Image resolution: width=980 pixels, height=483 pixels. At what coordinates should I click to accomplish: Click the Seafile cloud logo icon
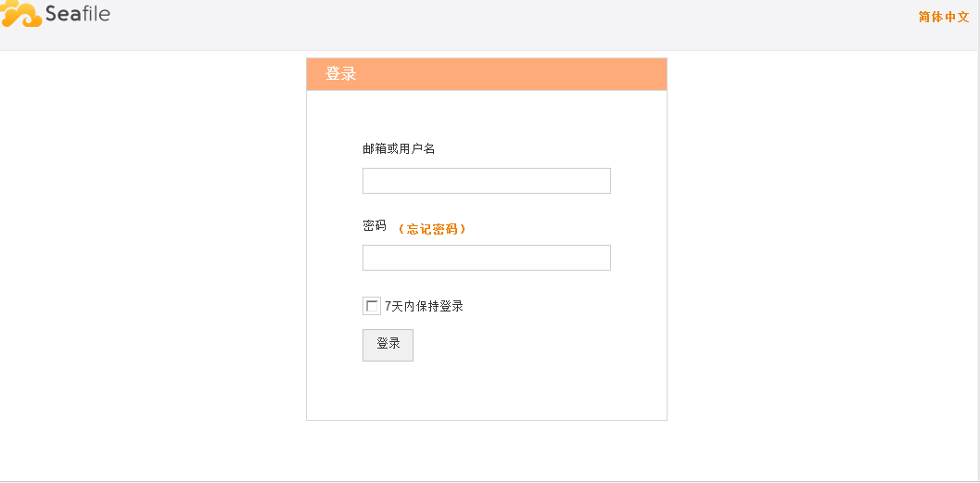20,14
